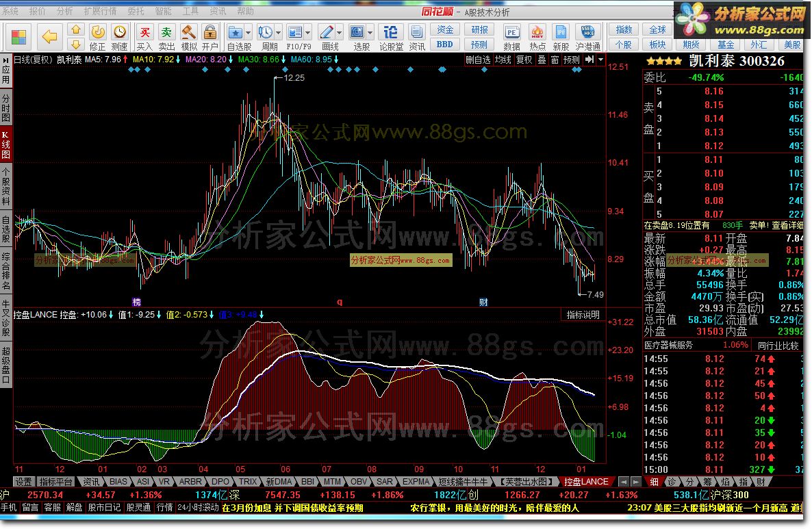Image resolution: width=812 pixels, height=529 pixels.
Task: Click the BBD button
Action: [x=445, y=44]
